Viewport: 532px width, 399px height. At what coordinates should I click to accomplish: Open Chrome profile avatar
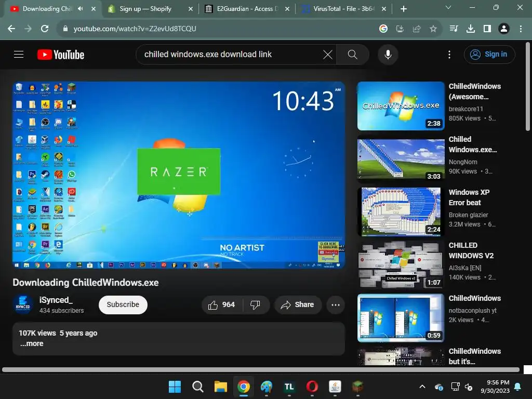504,29
